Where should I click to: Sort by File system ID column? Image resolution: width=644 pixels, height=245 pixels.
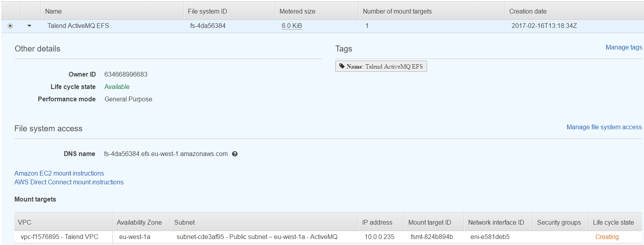207,12
